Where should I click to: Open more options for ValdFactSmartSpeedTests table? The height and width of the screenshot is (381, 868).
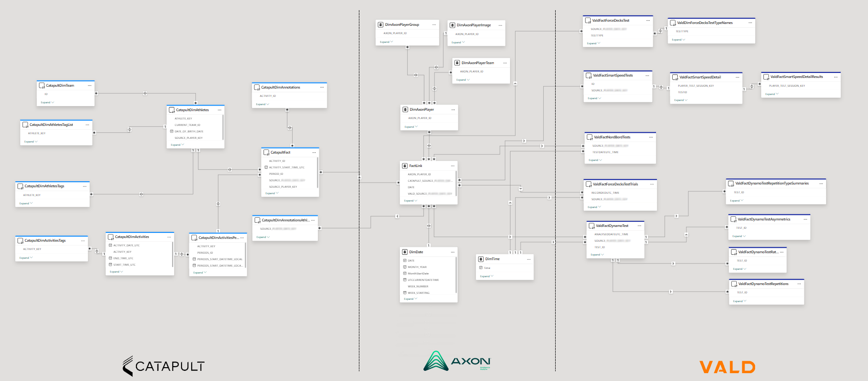coord(647,75)
